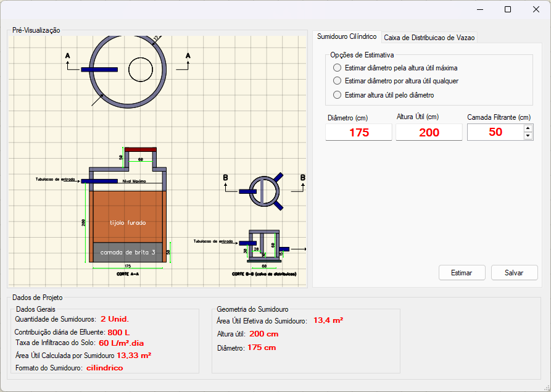The image size is (551, 392).
Task: Switch to Sumidouro Cilíndrico tab
Action: [x=347, y=36]
